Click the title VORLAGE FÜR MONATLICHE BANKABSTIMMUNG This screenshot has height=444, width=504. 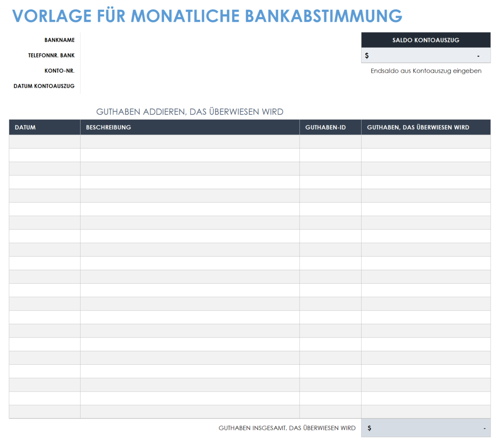(x=207, y=16)
